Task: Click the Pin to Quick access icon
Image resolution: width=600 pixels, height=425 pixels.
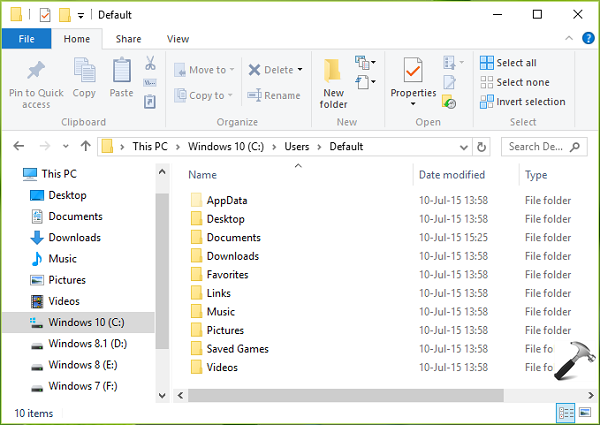Action: 36,70
